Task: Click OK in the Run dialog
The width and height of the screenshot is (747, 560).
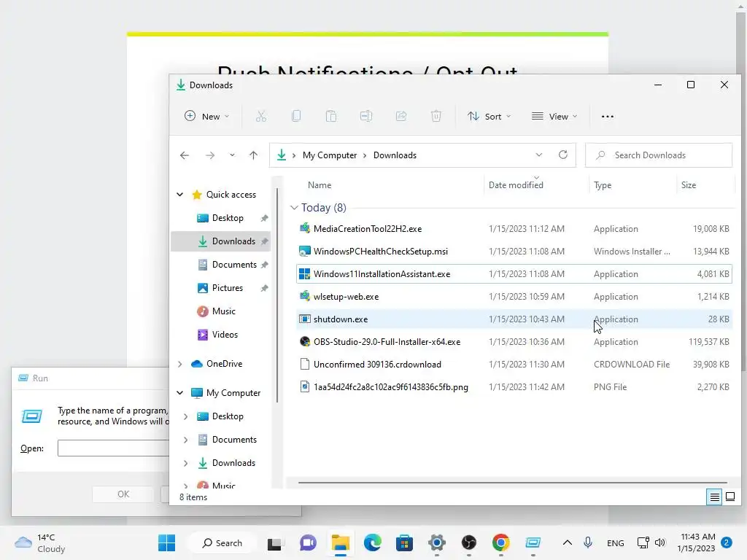Action: 123,494
